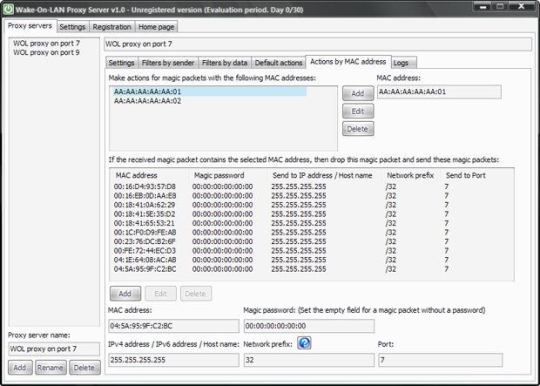Select Actions by MAC address tab
540x386 pixels.
[x=348, y=62]
